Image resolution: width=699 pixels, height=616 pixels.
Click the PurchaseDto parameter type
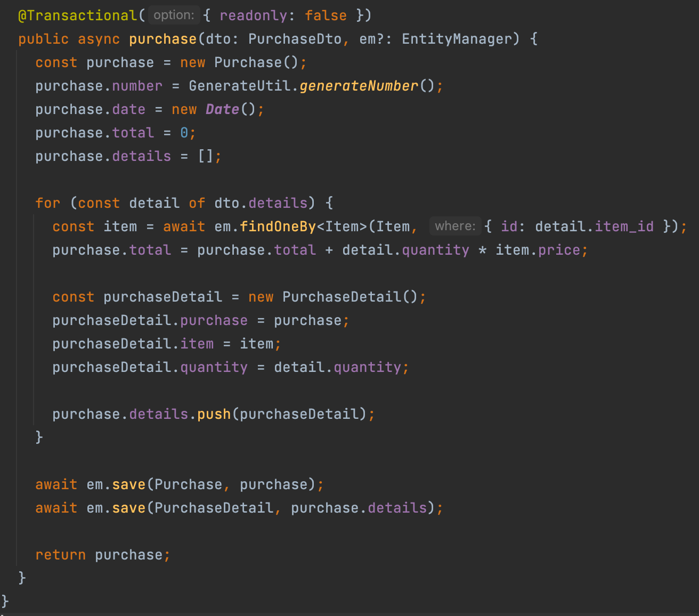[295, 39]
